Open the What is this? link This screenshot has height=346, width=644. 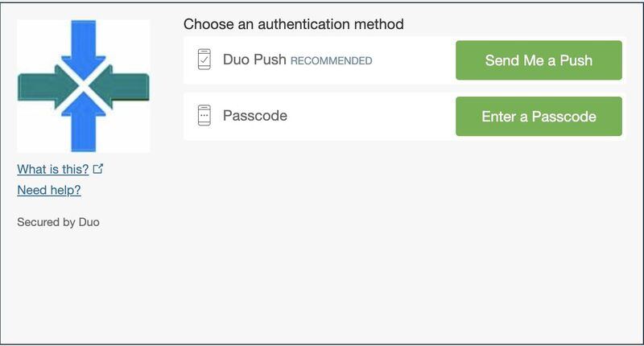click(52, 169)
